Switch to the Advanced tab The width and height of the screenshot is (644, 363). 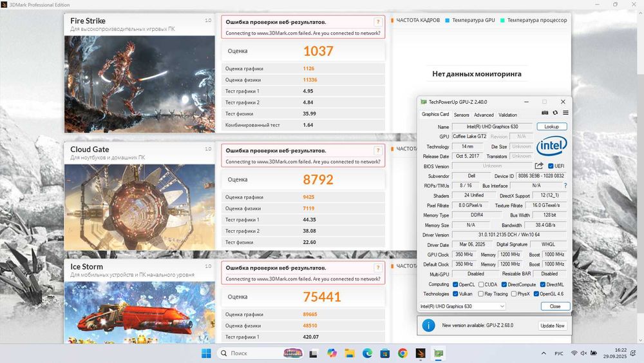[484, 115]
